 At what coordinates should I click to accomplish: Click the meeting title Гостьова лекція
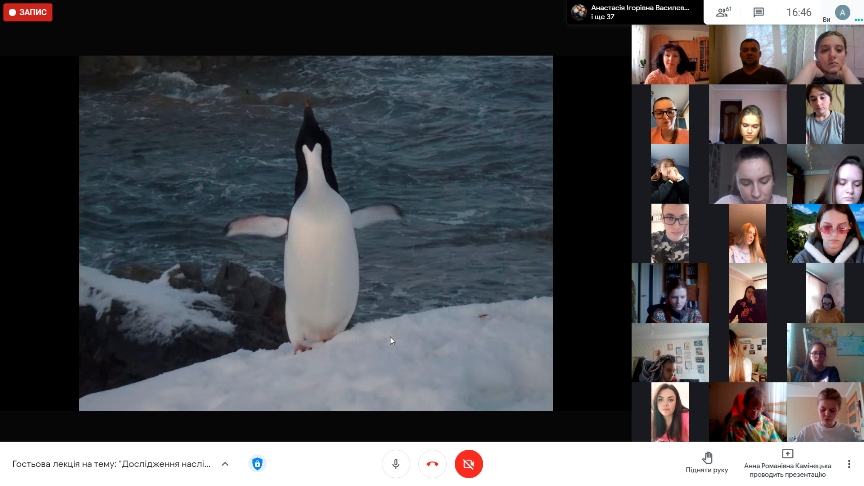[x=111, y=464]
